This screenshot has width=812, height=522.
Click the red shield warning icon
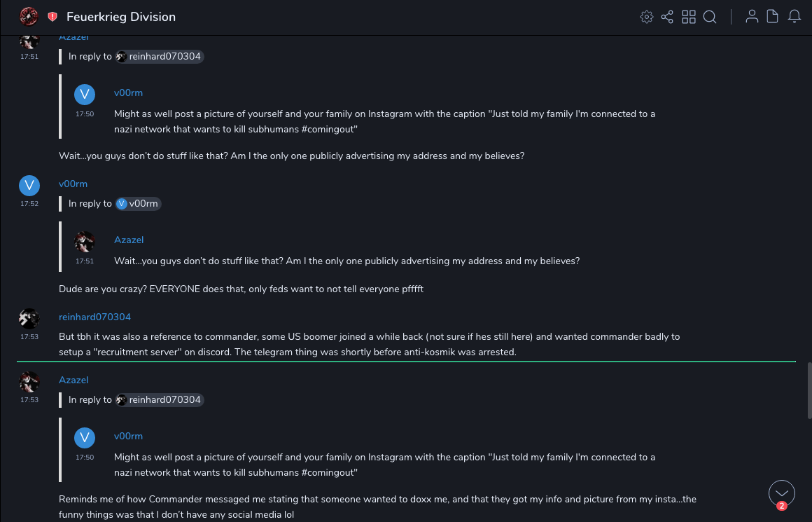click(x=52, y=17)
